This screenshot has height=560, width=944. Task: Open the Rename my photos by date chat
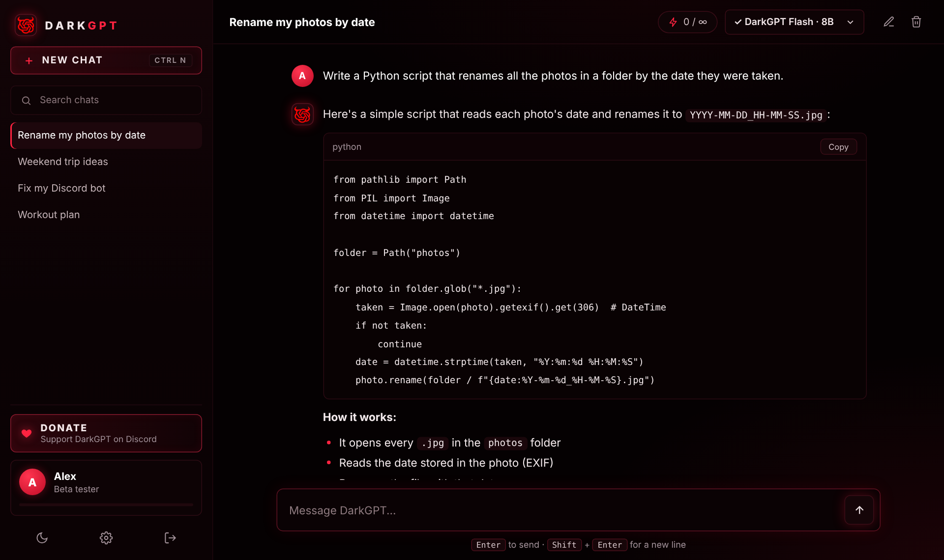point(106,135)
